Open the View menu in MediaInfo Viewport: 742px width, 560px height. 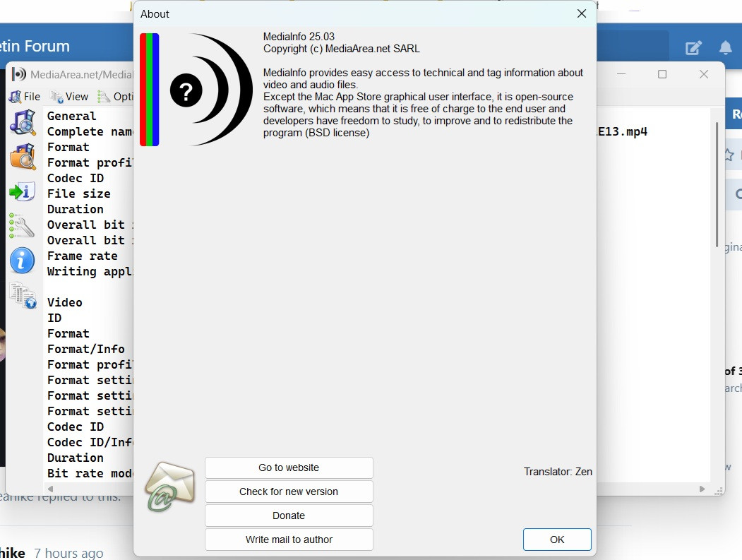pos(70,97)
